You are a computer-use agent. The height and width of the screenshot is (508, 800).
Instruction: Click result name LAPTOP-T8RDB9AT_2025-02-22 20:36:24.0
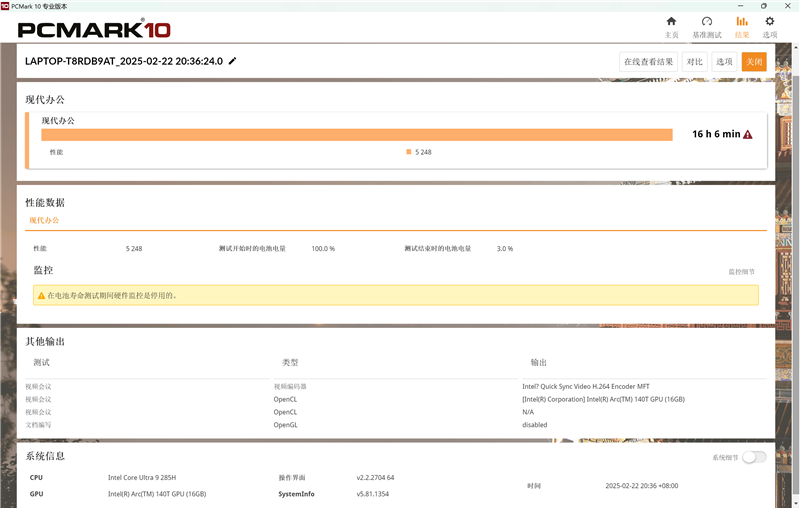tap(124, 61)
